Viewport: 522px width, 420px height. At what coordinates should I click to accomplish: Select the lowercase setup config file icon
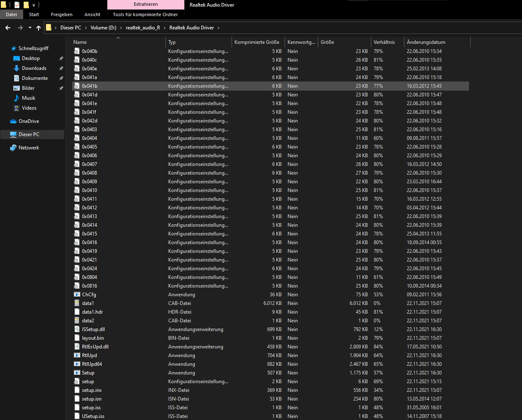click(77, 382)
